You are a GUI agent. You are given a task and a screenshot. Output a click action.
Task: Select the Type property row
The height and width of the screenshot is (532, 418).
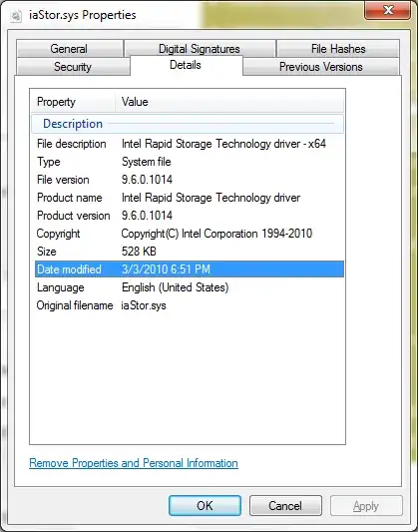(190, 162)
